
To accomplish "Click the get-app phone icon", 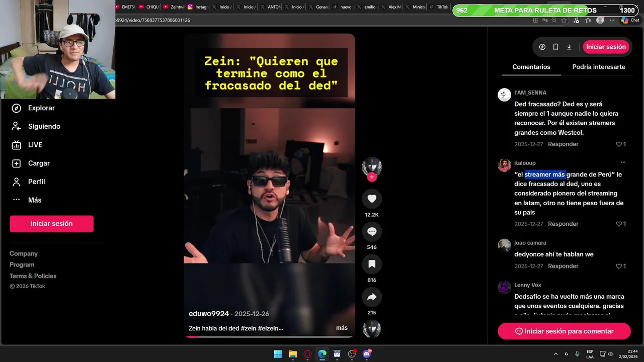I will (x=555, y=47).
